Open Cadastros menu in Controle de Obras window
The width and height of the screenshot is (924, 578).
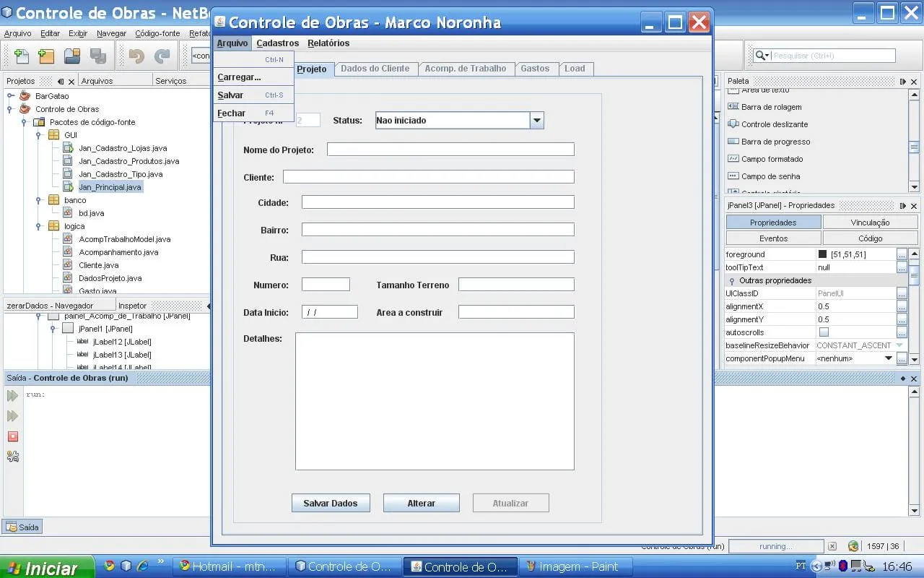[x=278, y=43]
